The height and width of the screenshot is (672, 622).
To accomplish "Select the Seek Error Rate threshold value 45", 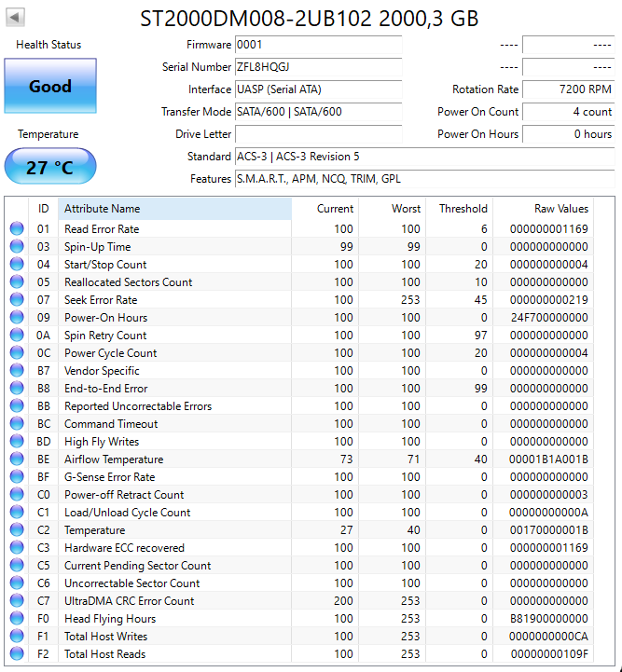I will tap(480, 299).
